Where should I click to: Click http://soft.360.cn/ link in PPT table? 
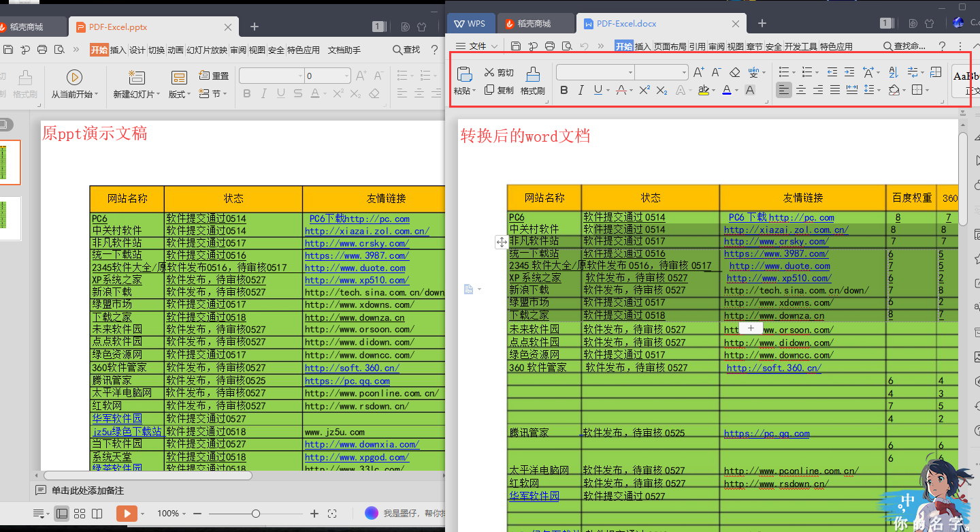point(352,368)
